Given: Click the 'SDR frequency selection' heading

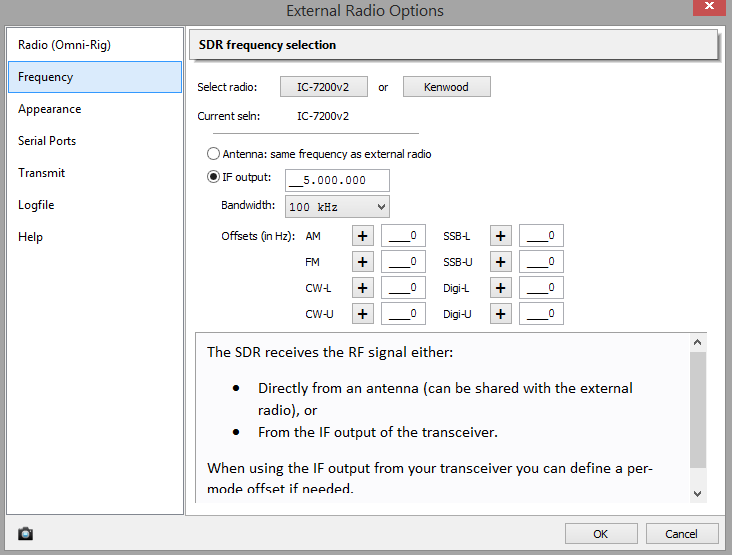Looking at the screenshot, I should (x=267, y=45).
